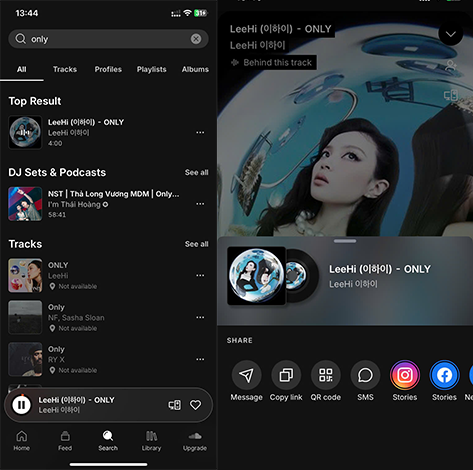
Task: Open Behind this track
Action: [272, 63]
